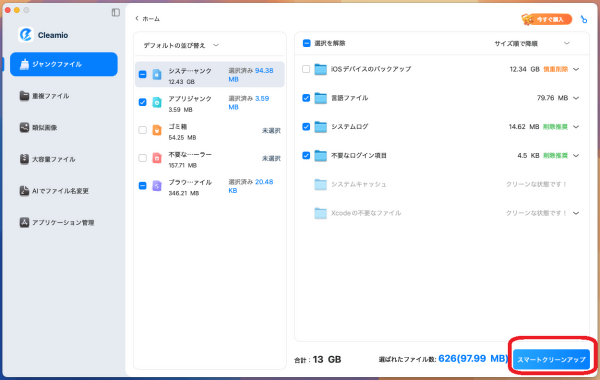
Task: Click the icon beside 大容量ファイル
Action: click(x=24, y=159)
